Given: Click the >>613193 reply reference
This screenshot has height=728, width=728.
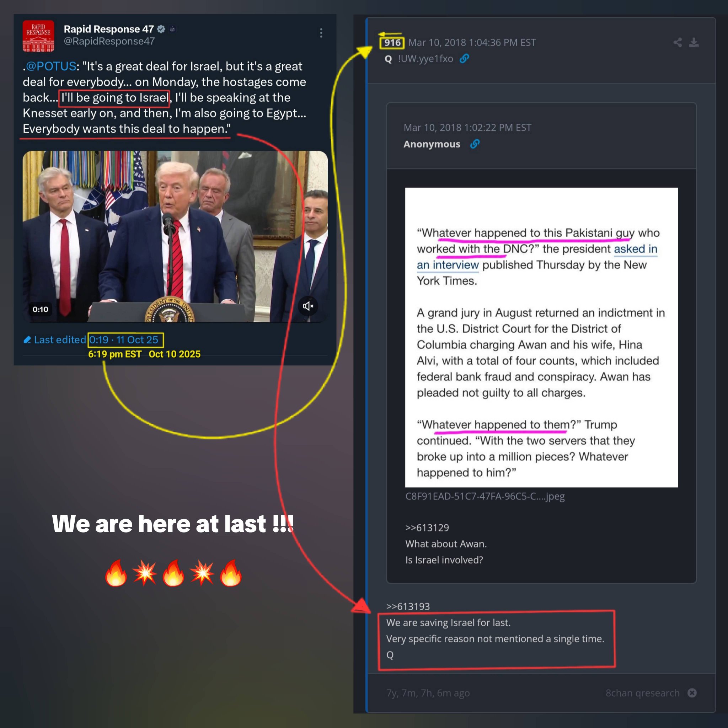Looking at the screenshot, I should pos(408,606).
